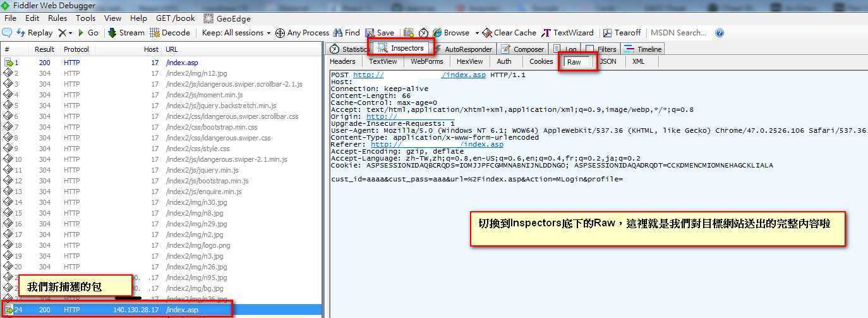Click the Find binoculars button
The image size is (868, 318).
pos(347,33)
